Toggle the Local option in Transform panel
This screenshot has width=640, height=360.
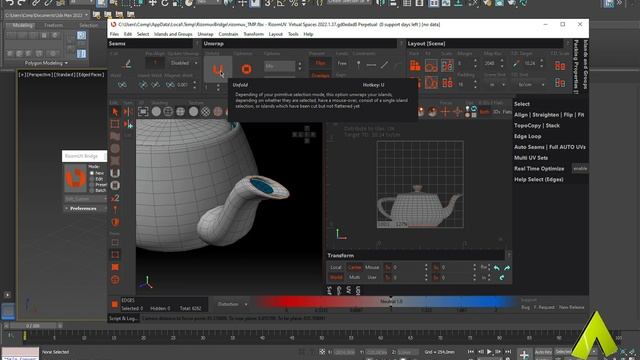click(336, 267)
